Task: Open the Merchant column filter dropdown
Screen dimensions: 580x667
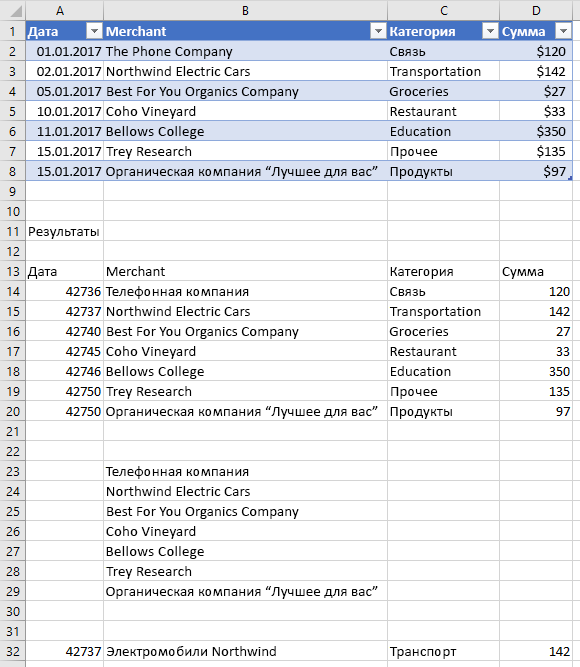Action: pos(378,31)
